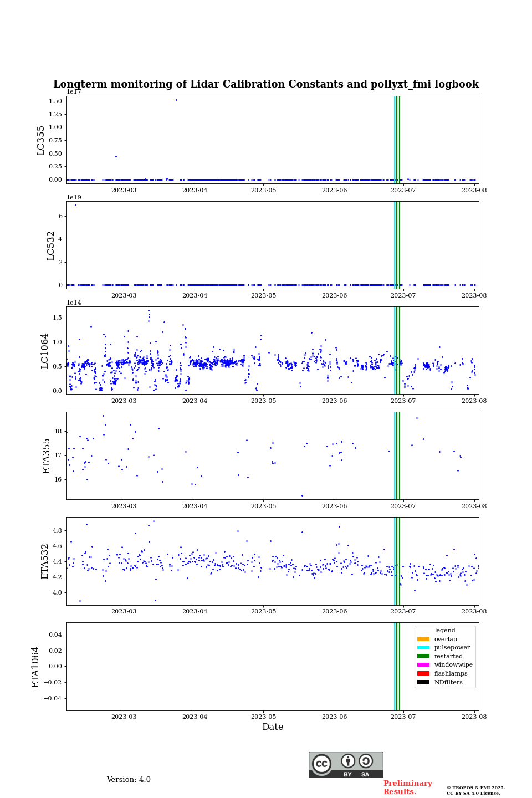The height and width of the screenshot is (798, 532).
Task: Click the red 'Preliminary Results.' text
Action: (407, 787)
